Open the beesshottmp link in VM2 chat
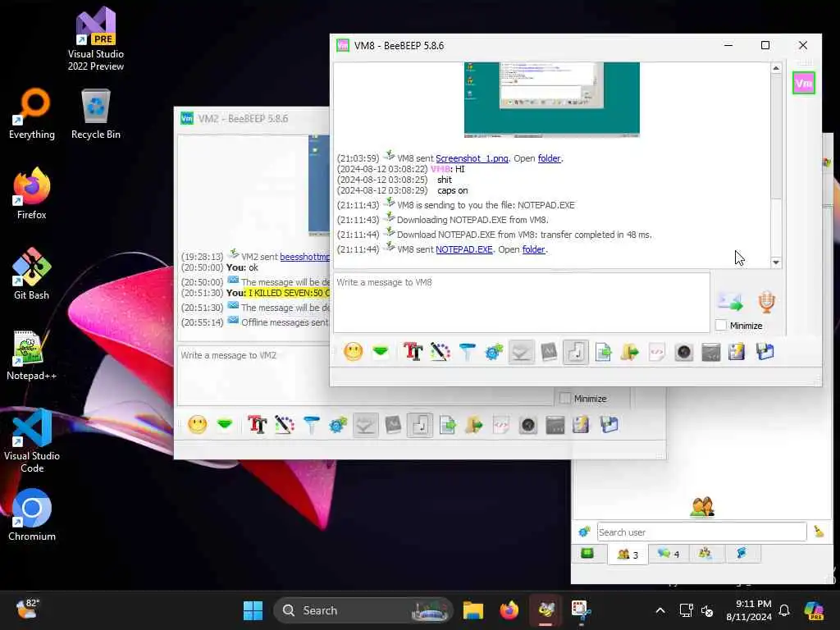 304,257
